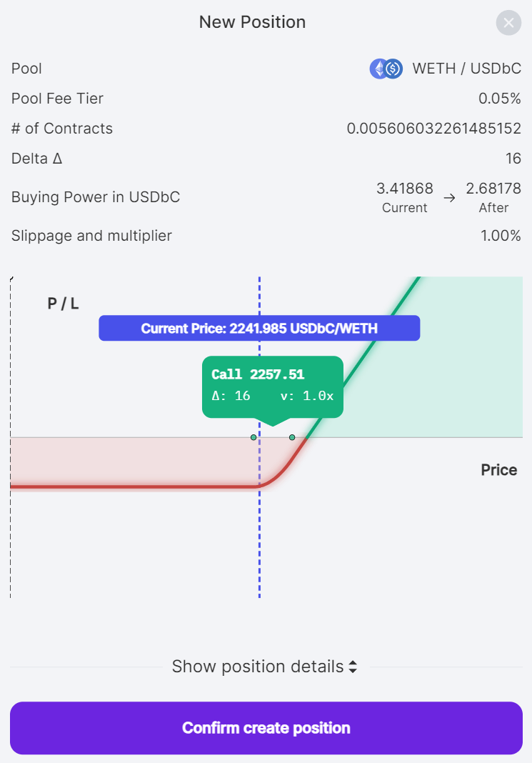Expand Show position details
Viewport: 532px width, 763px height.
(x=258, y=667)
